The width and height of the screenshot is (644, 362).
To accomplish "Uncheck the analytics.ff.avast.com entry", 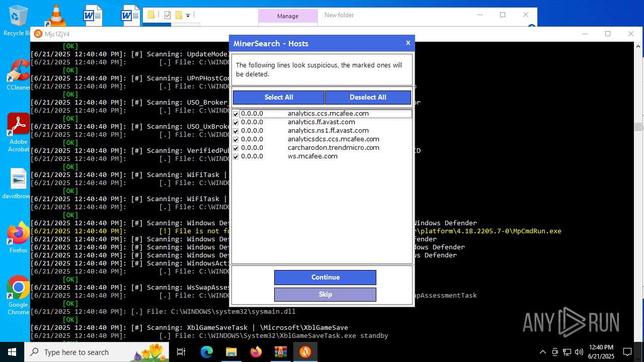I will tap(235, 122).
